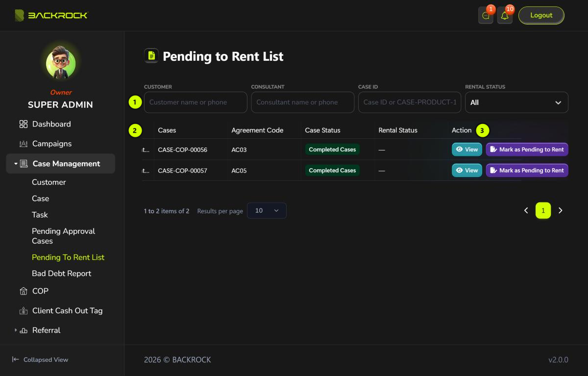Image resolution: width=588 pixels, height=376 pixels.
Task: Click the Collapsed View arrow icon
Action: [16, 359]
